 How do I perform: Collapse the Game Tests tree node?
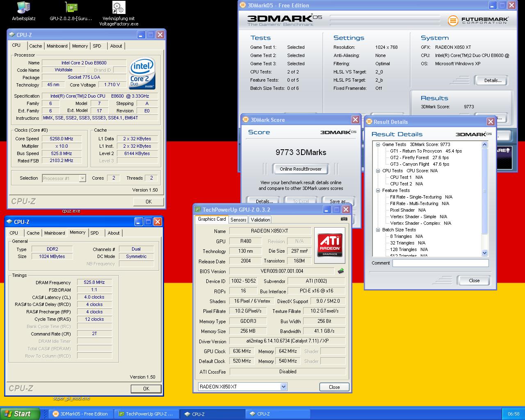click(x=378, y=144)
